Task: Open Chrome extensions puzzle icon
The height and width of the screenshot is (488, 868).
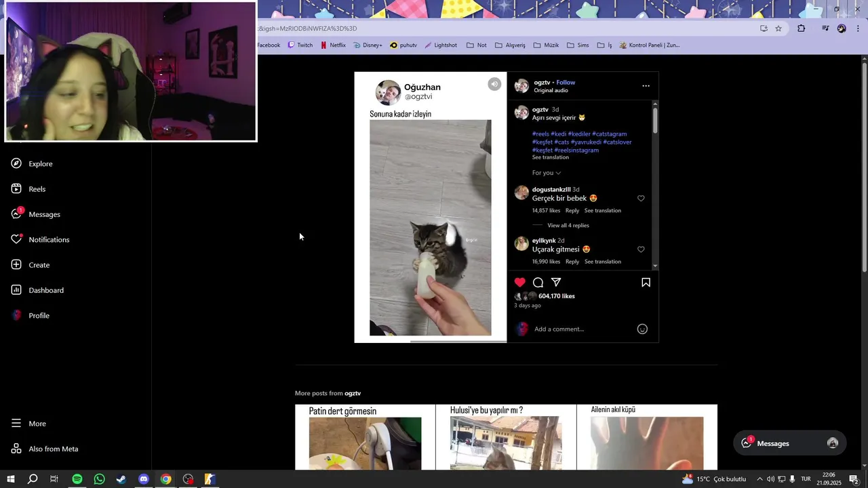Action: point(802,28)
